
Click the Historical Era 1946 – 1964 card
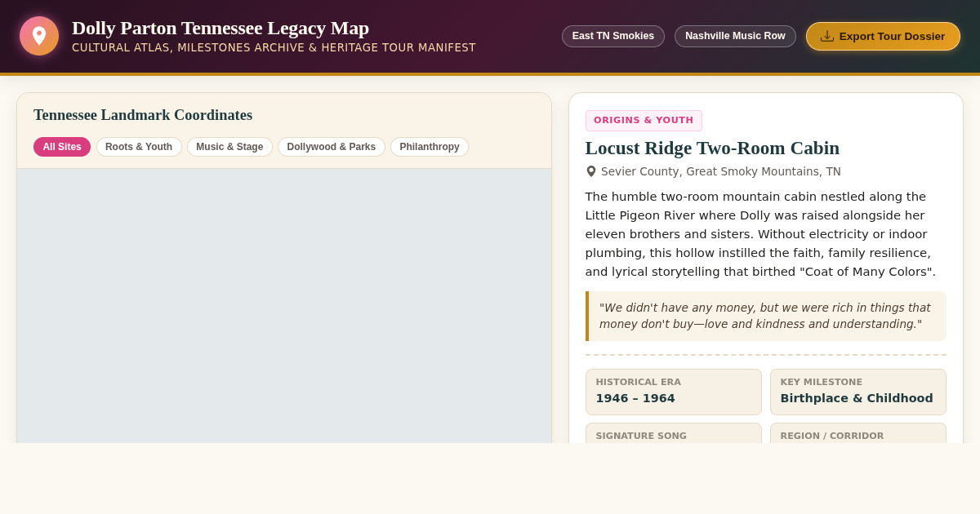pyautogui.click(x=674, y=392)
